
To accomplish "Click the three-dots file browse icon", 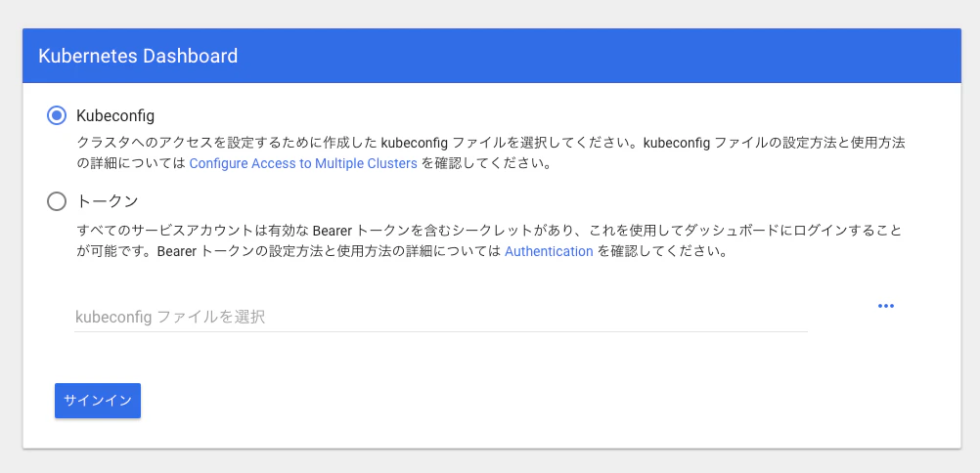I will point(886,306).
